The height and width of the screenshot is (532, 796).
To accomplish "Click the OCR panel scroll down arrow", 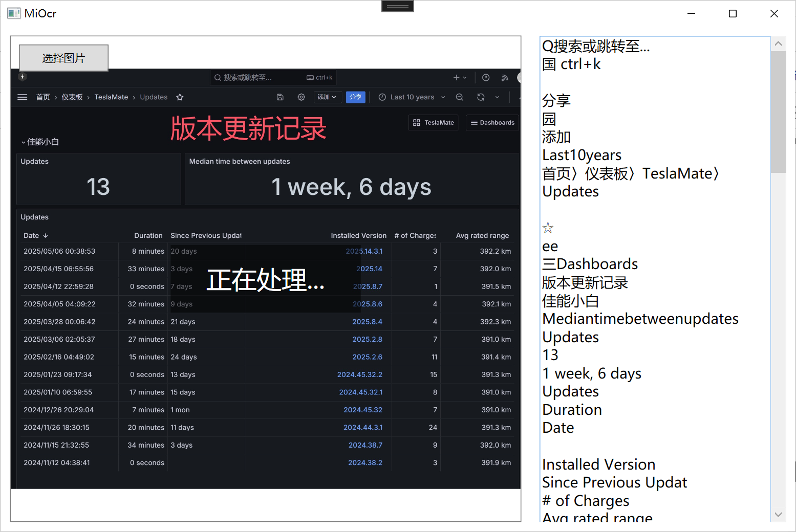I will pos(779,515).
